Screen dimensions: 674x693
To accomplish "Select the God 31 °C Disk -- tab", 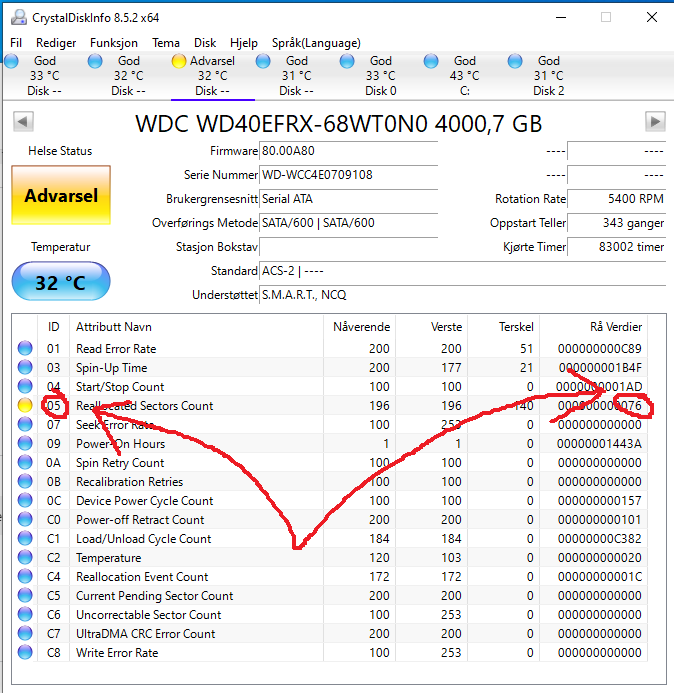I will (296, 76).
